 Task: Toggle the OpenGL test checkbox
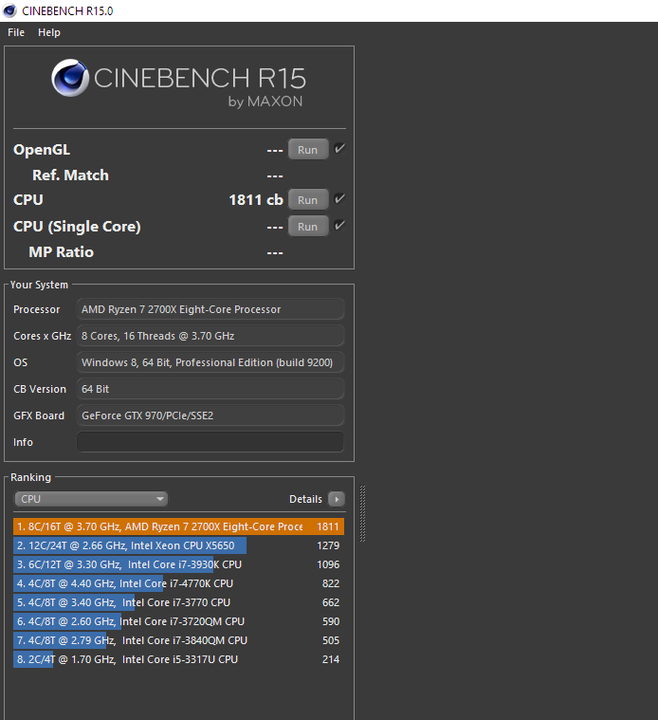tap(339, 149)
